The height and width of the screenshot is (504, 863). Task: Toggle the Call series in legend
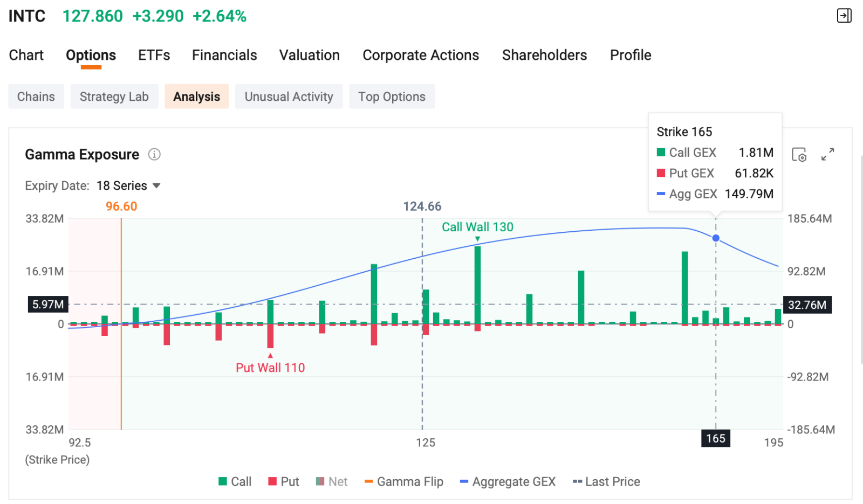(235, 481)
